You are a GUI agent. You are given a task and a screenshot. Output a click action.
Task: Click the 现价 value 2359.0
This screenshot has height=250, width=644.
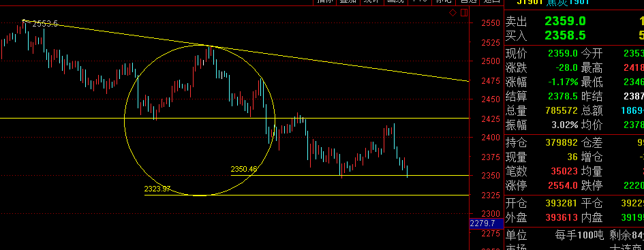coord(563,53)
